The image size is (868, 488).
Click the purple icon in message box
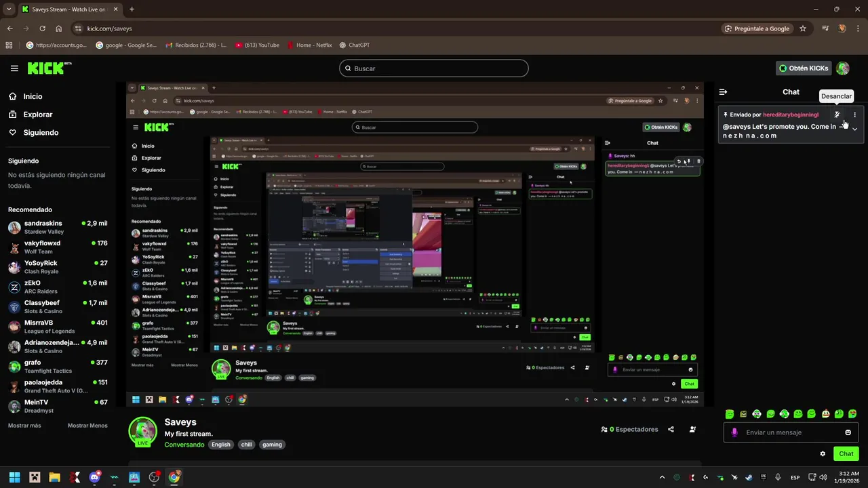[x=734, y=432]
